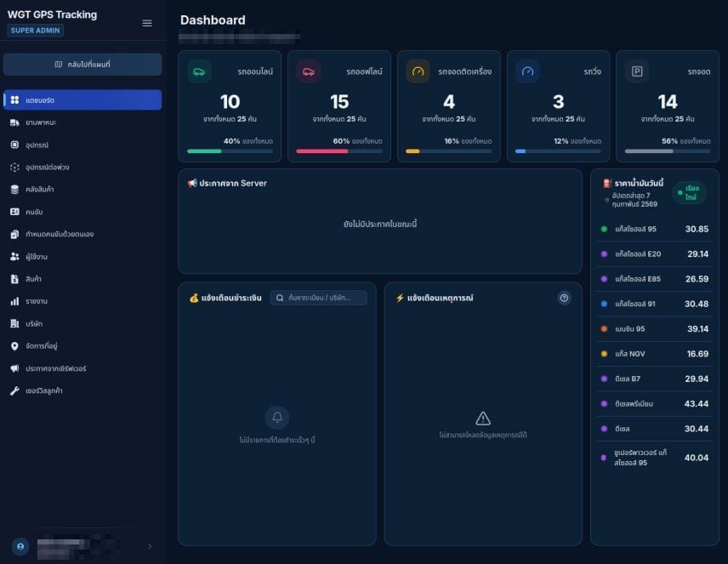Click the red car icon on รถออฟไลน์ card

click(x=308, y=71)
